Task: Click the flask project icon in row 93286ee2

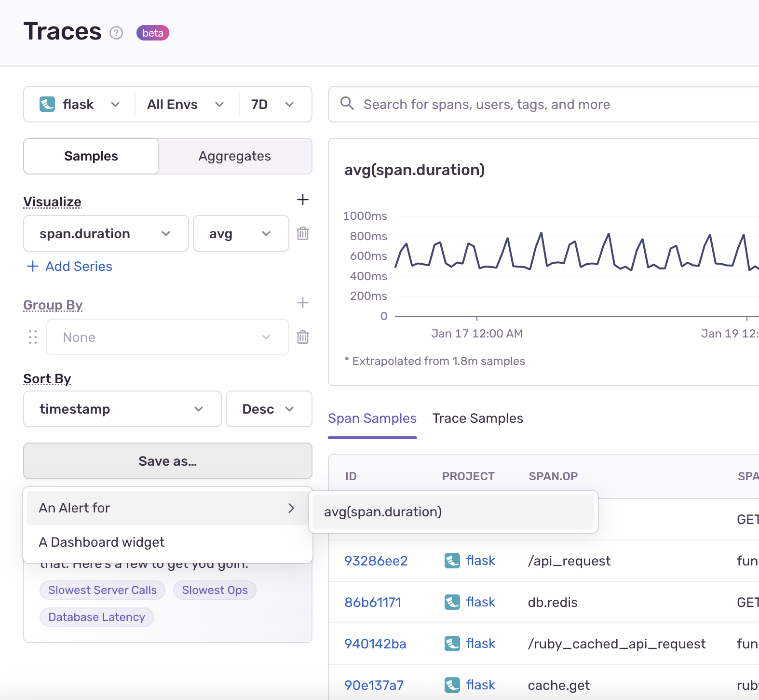Action: pyautogui.click(x=452, y=561)
